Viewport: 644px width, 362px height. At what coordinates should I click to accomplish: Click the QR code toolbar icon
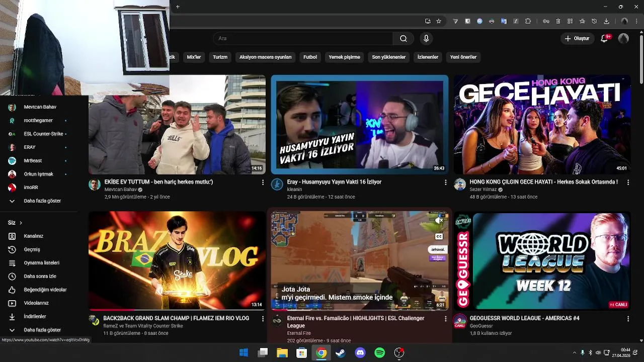click(x=570, y=21)
